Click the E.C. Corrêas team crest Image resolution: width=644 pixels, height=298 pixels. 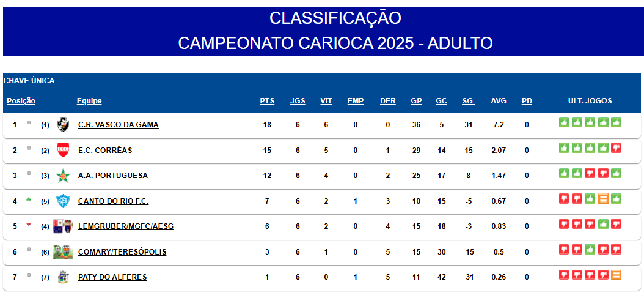coord(63,151)
